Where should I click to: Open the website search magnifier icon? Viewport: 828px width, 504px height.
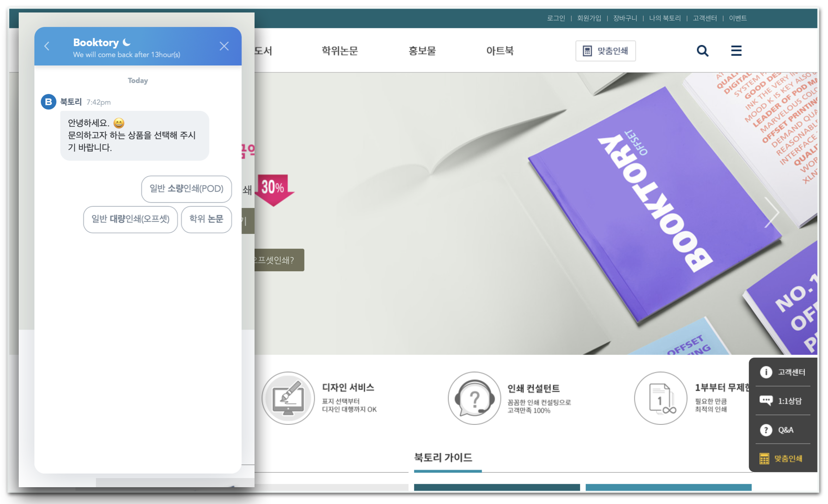(703, 51)
